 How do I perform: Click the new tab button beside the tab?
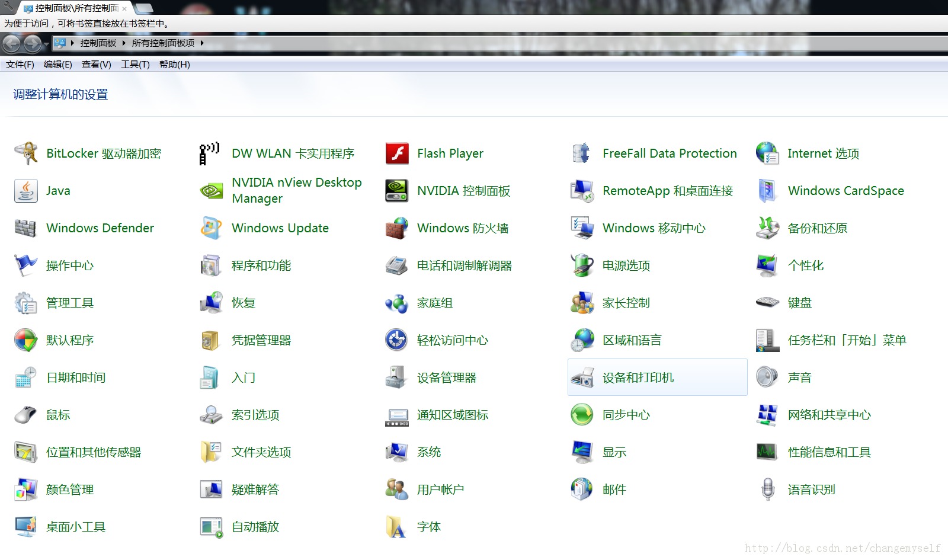(x=144, y=8)
